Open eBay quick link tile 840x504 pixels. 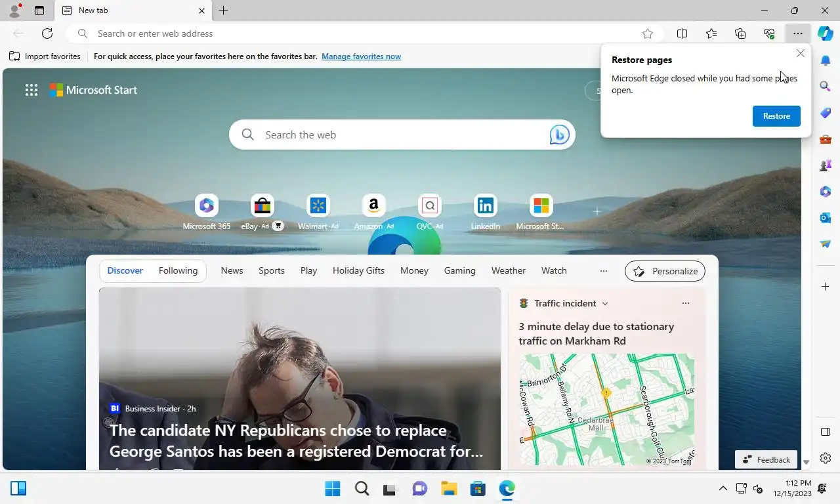262,212
